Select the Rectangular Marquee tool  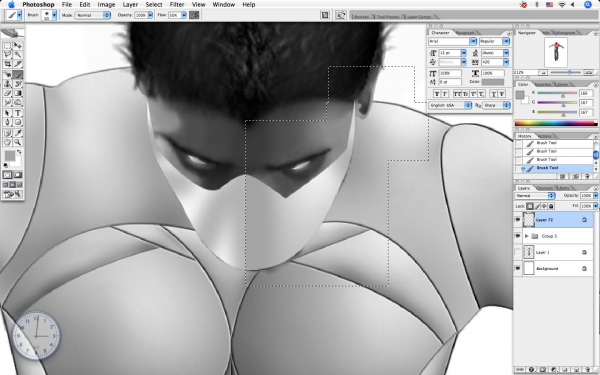point(7,46)
